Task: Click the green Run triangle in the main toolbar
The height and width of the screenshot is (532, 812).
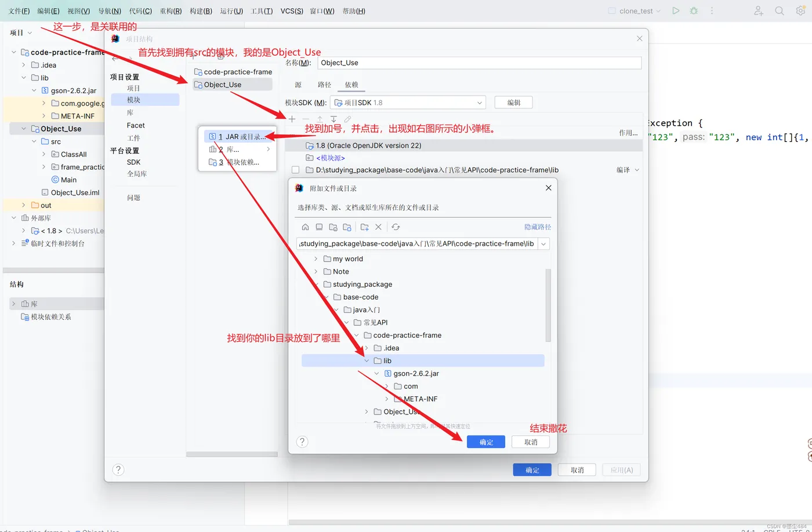Action: click(676, 10)
